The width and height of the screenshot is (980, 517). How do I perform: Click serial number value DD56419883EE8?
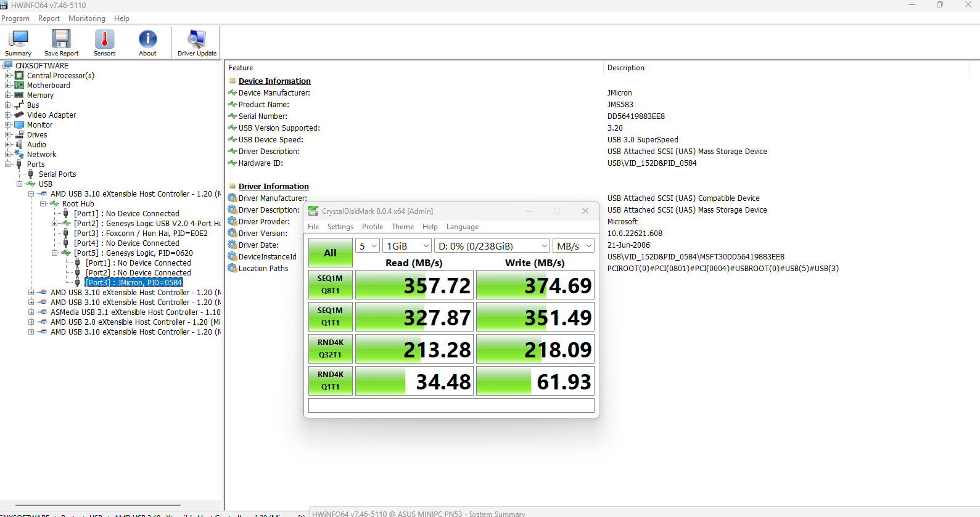636,116
